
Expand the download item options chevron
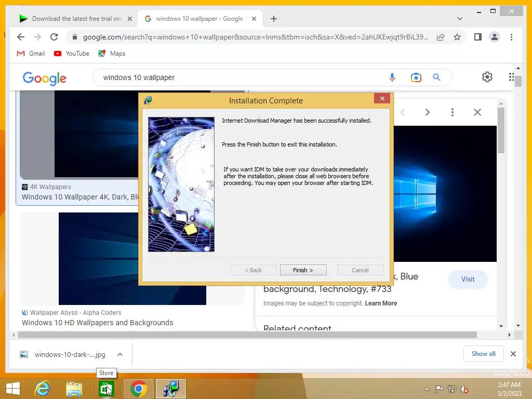[x=120, y=354]
